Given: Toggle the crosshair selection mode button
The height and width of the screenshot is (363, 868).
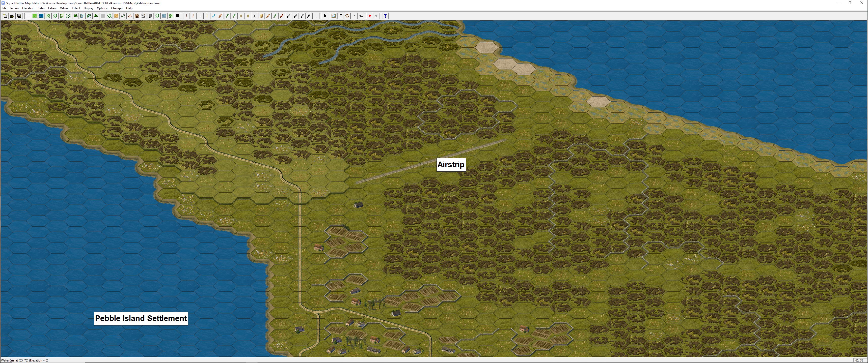Looking at the screenshot, I should pyautogui.click(x=28, y=16).
